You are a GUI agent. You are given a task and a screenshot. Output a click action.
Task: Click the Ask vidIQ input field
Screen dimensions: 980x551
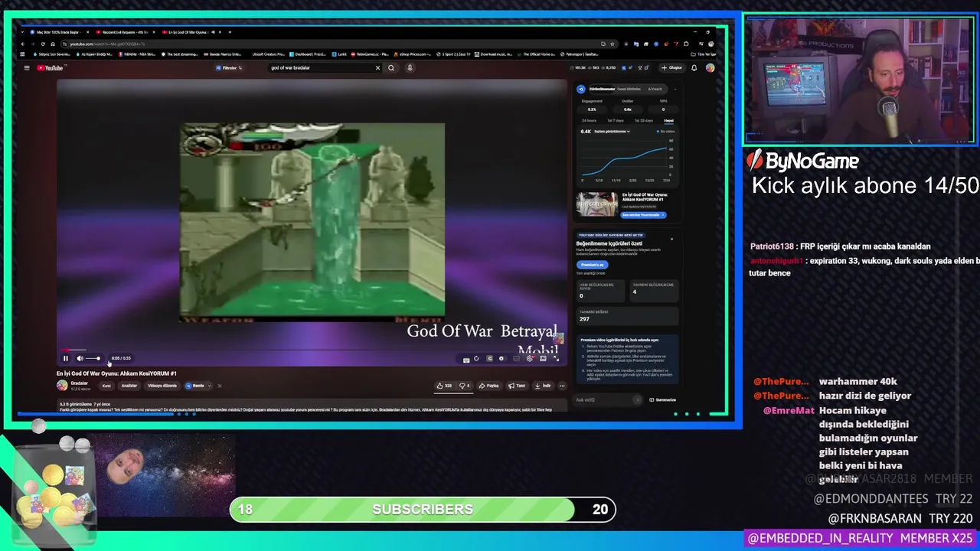coord(609,399)
